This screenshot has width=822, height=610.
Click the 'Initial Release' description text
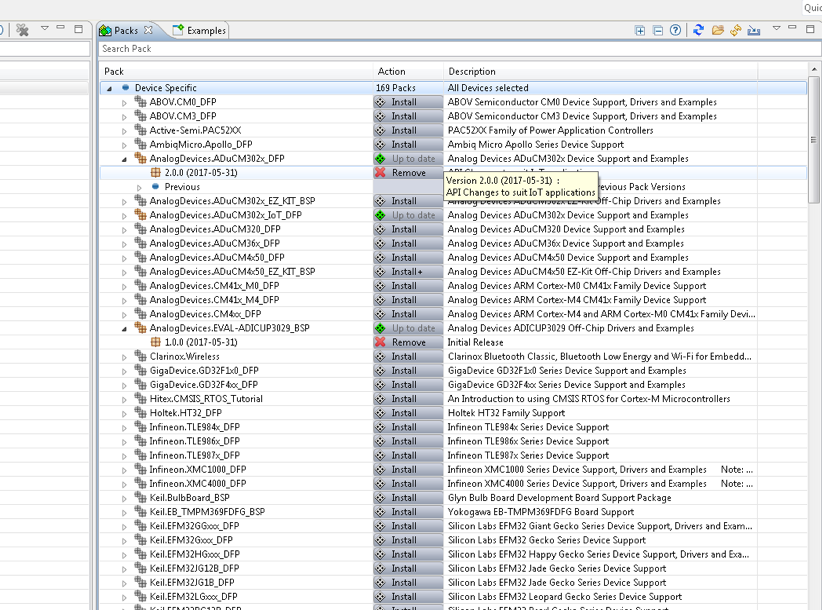(x=475, y=343)
